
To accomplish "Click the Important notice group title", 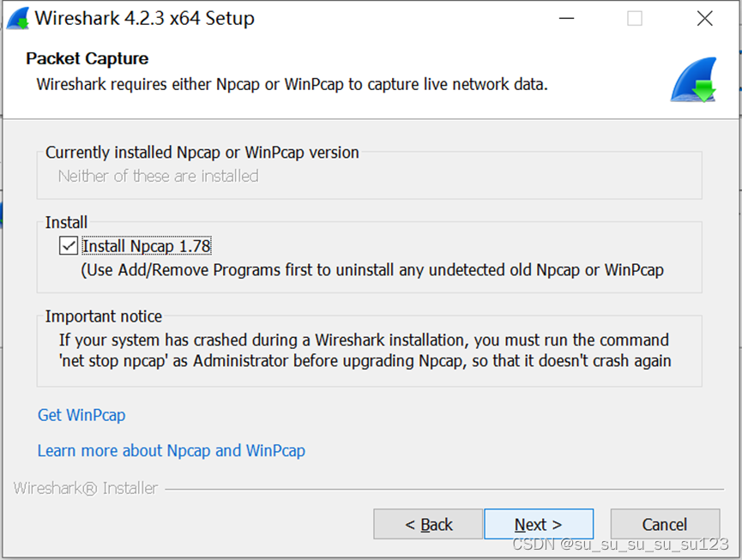I will pos(104,316).
